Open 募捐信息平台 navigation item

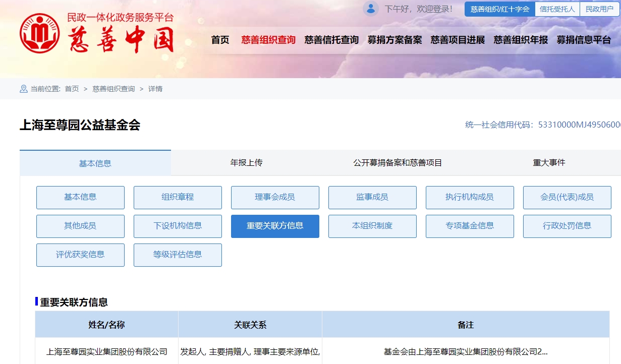[584, 40]
